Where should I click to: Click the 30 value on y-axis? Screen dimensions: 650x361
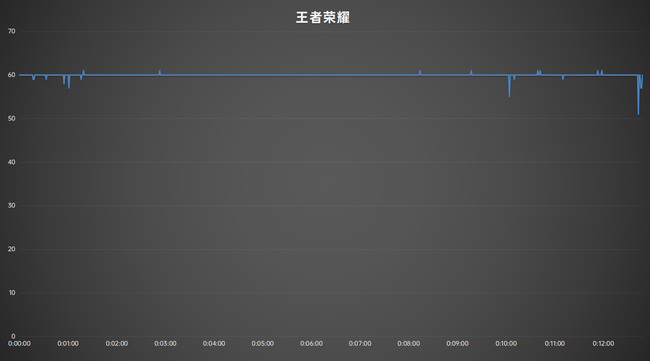click(x=12, y=206)
